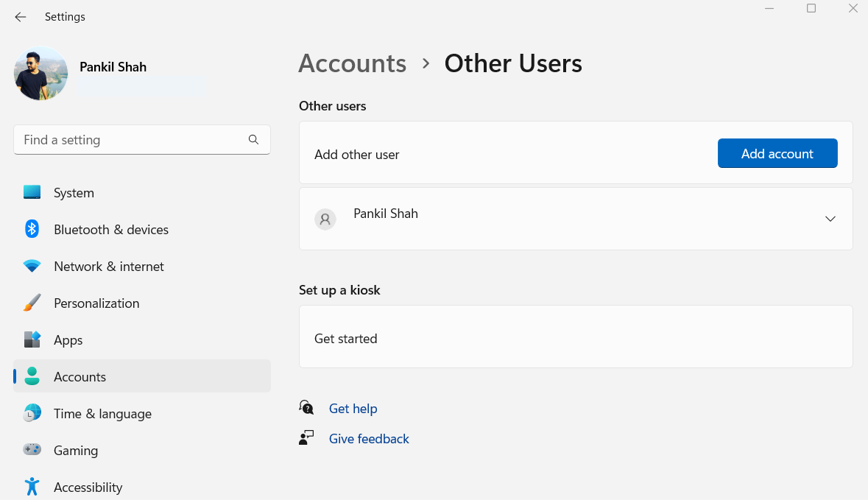The height and width of the screenshot is (500, 868).
Task: Click the Apps icon in sidebar
Action: [32, 339]
